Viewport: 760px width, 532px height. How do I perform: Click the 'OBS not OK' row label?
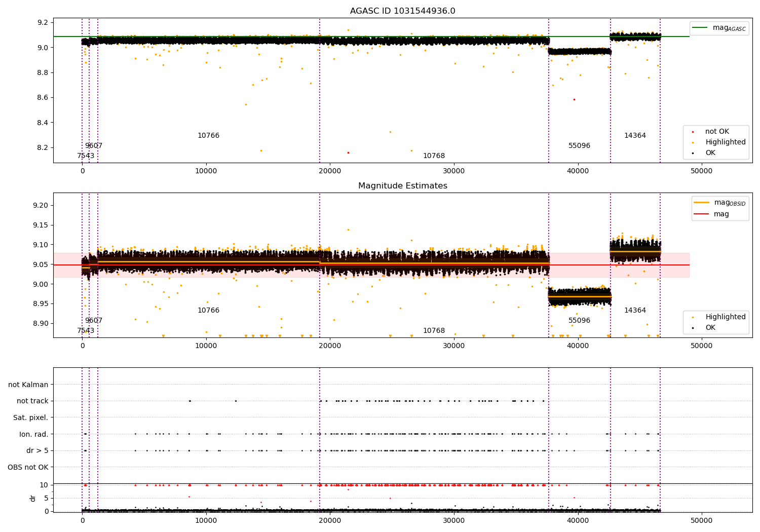(28, 467)
